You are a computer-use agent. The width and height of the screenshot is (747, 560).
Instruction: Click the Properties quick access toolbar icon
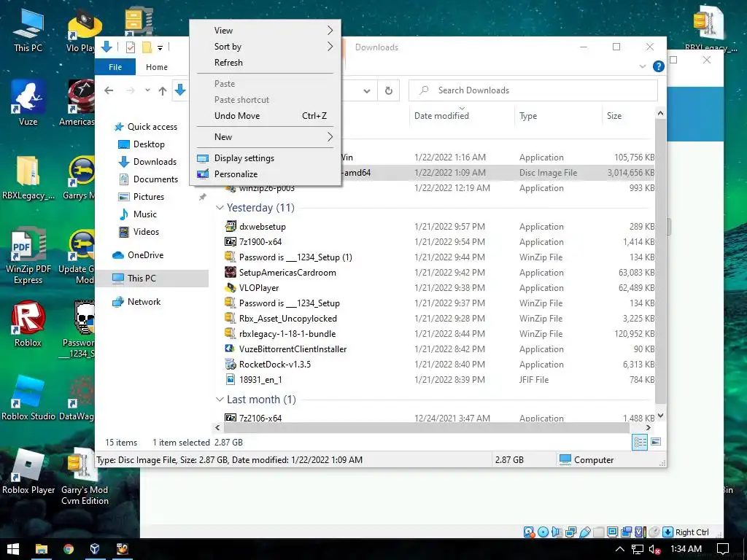(x=130, y=47)
